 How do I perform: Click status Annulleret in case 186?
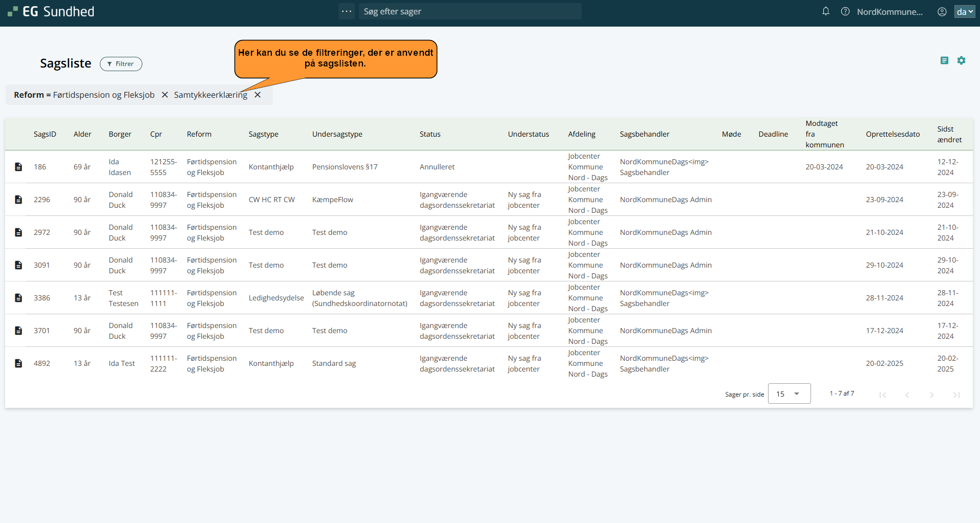pyautogui.click(x=437, y=167)
